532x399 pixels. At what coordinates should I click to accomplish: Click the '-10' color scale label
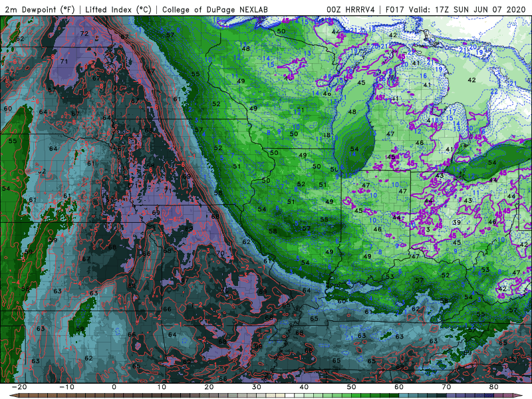66,387
